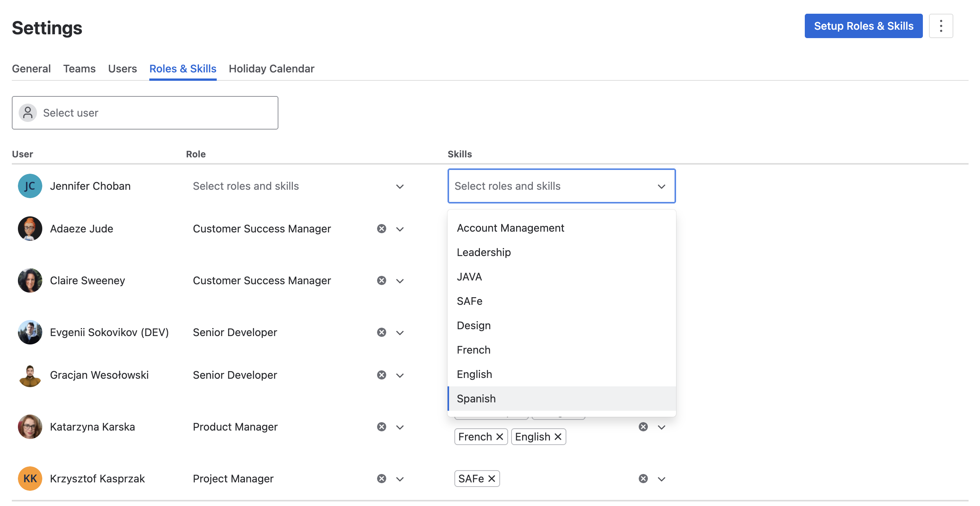Click Jennifer Choban's JC avatar
The width and height of the screenshot is (980, 506).
tap(30, 186)
